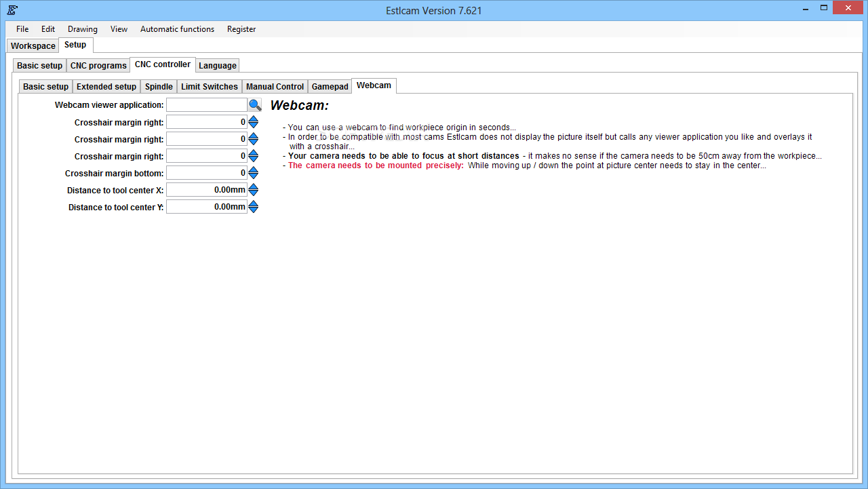Open the Edit menu
The width and height of the screenshot is (868, 489).
tap(48, 29)
